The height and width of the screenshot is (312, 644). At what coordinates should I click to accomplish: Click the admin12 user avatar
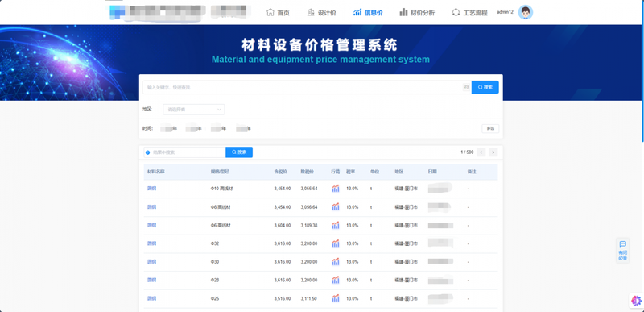point(526,12)
